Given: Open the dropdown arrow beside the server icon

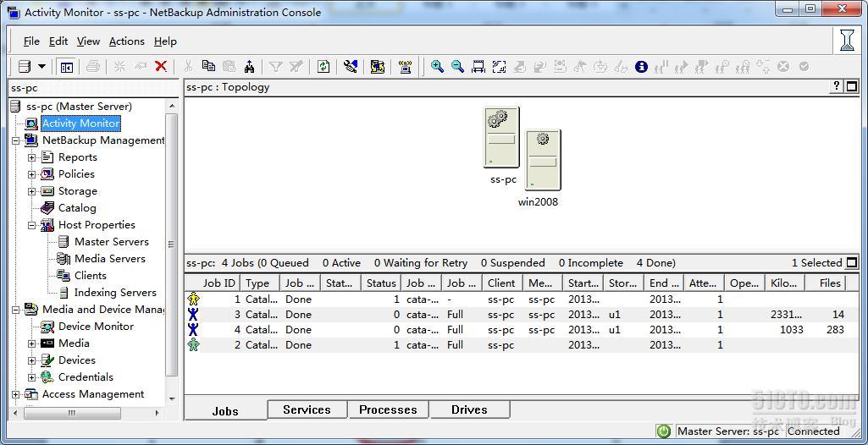Looking at the screenshot, I should click(42, 67).
